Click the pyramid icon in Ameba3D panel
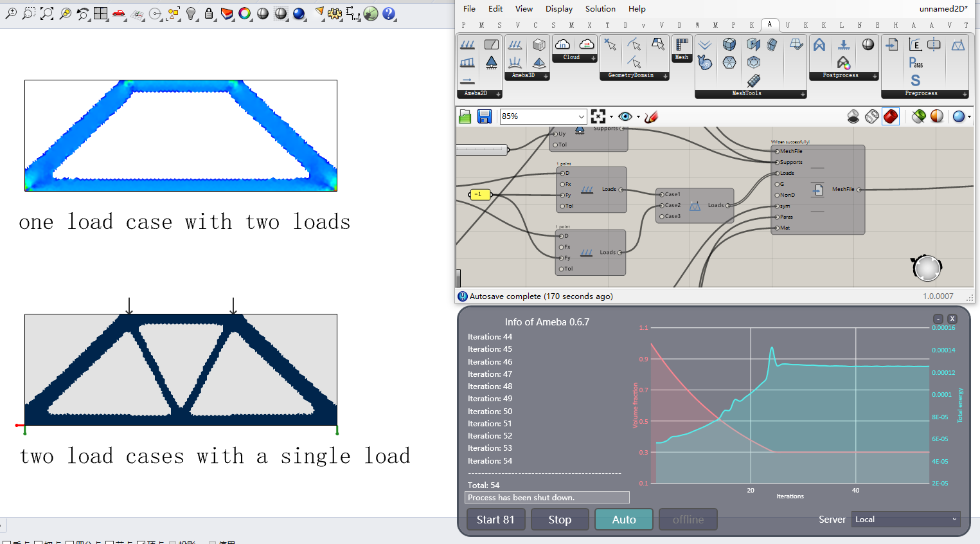 (539, 62)
